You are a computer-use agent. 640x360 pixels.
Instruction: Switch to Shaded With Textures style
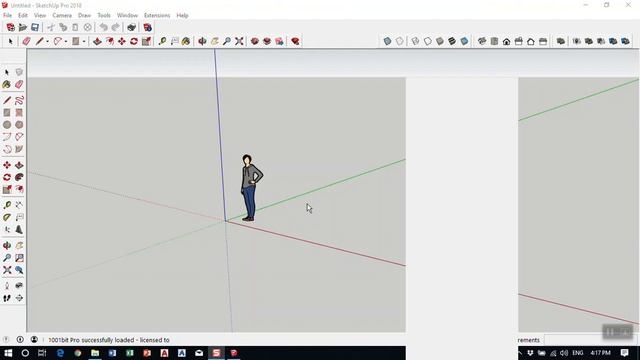[452, 41]
